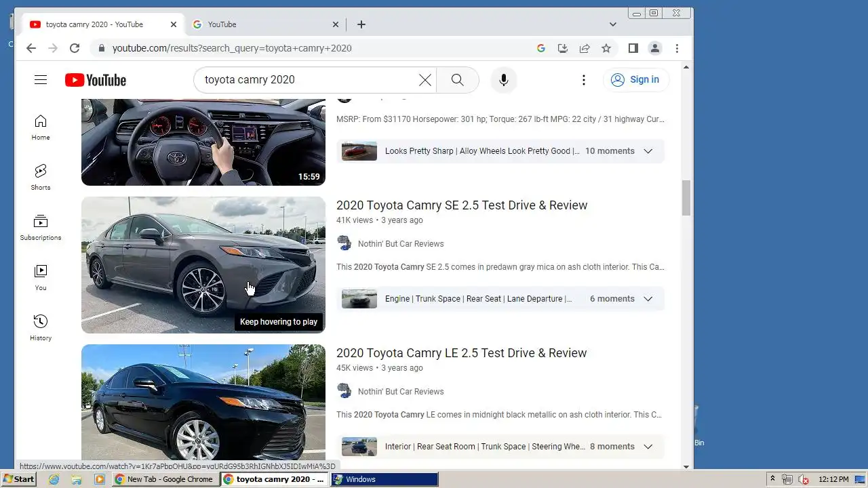Click the browser address bar URL

click(x=232, y=48)
